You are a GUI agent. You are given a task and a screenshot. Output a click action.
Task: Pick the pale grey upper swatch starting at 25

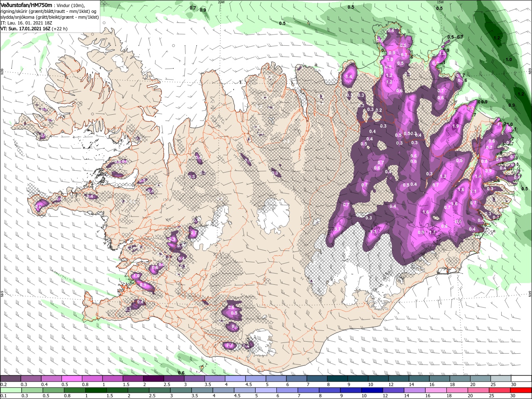(x=500, y=379)
